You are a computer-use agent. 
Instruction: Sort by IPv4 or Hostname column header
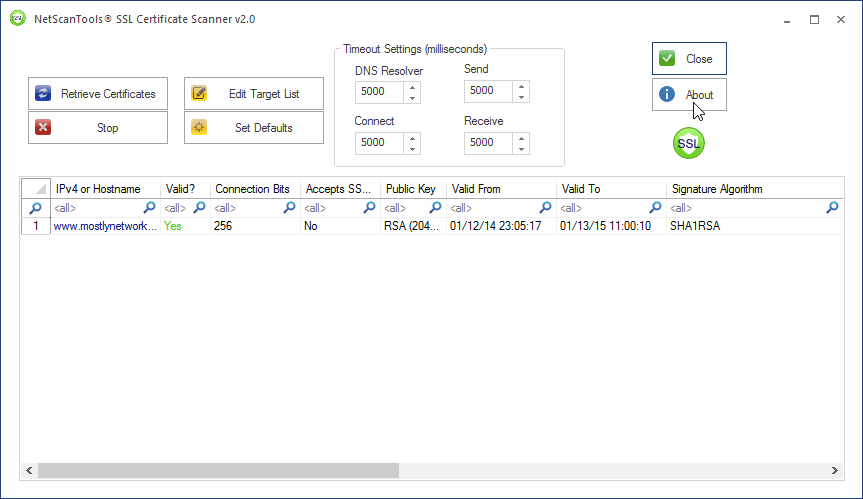click(x=106, y=189)
